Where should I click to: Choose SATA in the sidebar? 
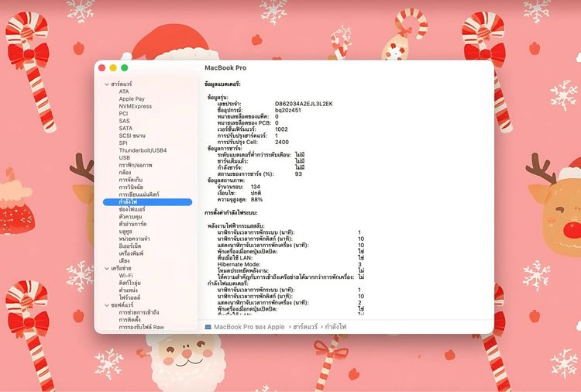tap(125, 128)
